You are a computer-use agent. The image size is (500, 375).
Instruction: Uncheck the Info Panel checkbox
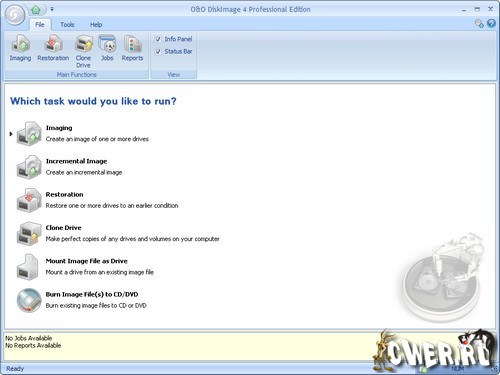158,39
